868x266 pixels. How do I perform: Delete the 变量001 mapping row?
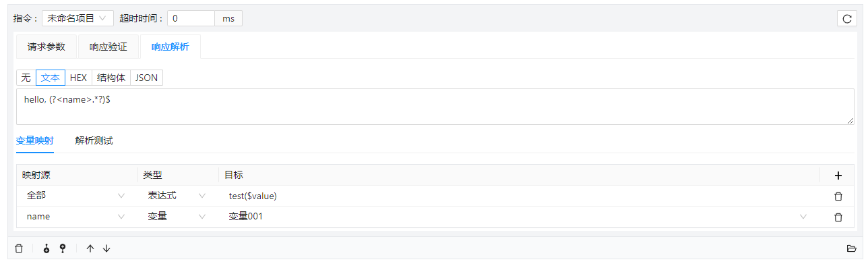[x=838, y=217]
